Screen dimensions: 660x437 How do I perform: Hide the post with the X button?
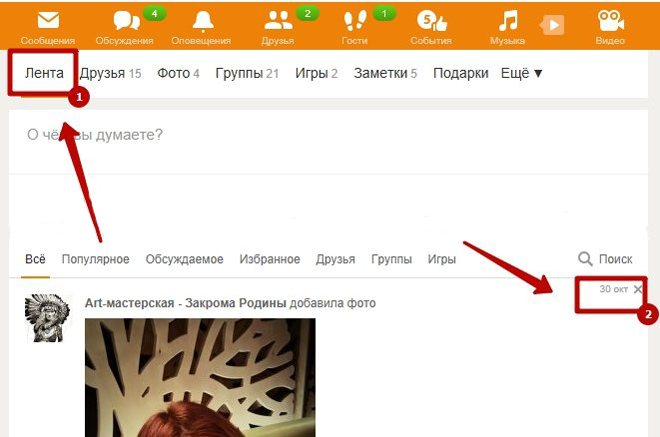[638, 289]
